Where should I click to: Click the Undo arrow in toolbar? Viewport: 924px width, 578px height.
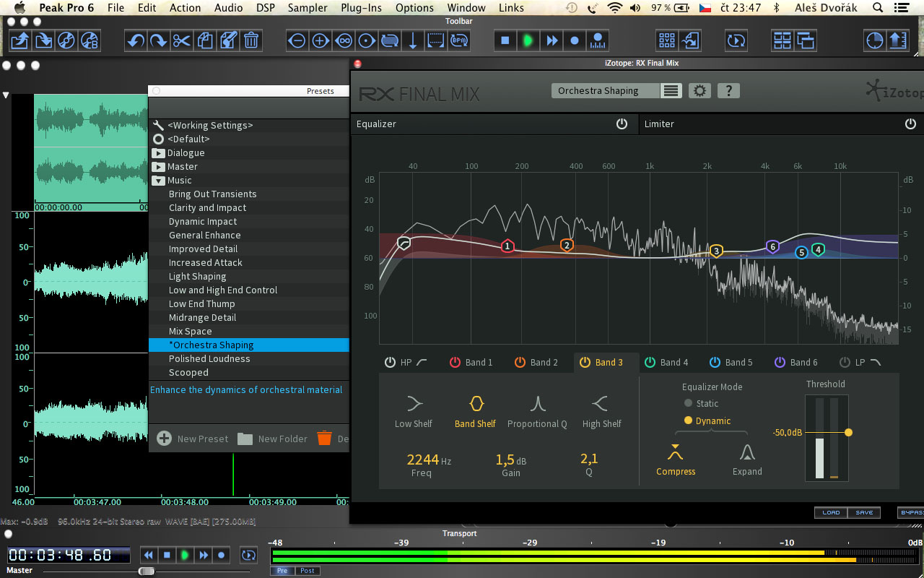coord(135,40)
